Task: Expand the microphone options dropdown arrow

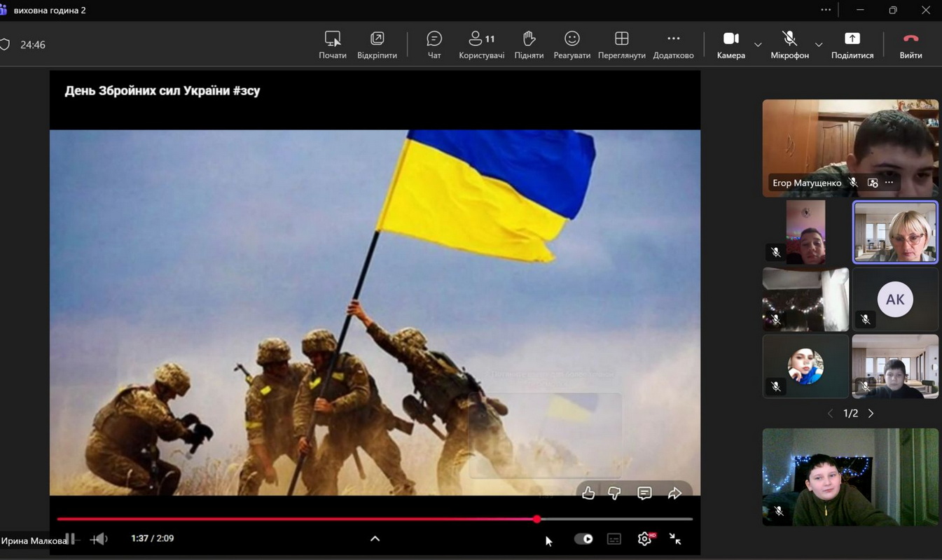Action: [819, 45]
